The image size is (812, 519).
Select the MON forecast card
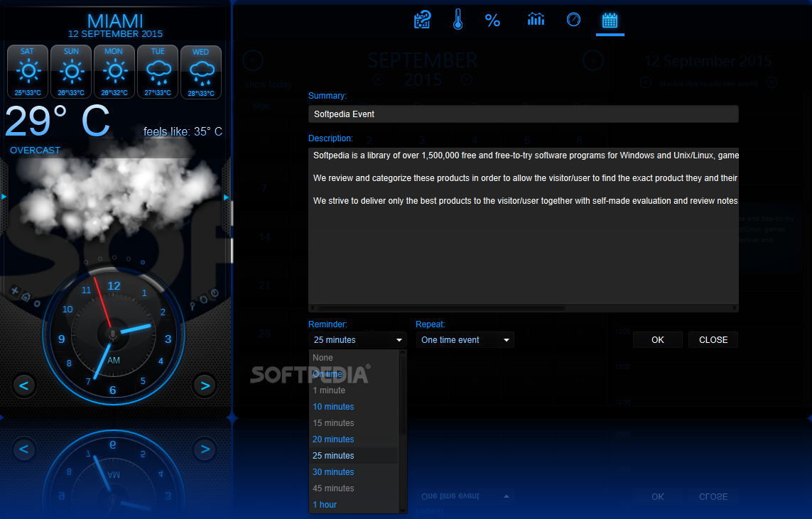[114, 72]
